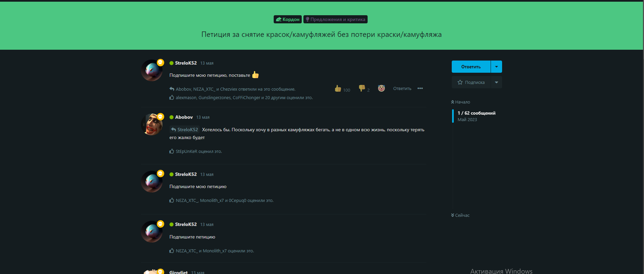The height and width of the screenshot is (274, 644).
Task: Click the reply arrow icon before Abobov, NEZA_XTC_
Action: [172, 89]
